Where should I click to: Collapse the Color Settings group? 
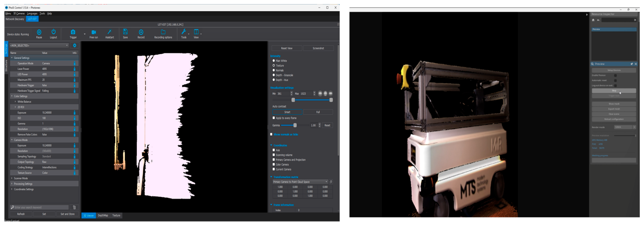click(x=12, y=96)
